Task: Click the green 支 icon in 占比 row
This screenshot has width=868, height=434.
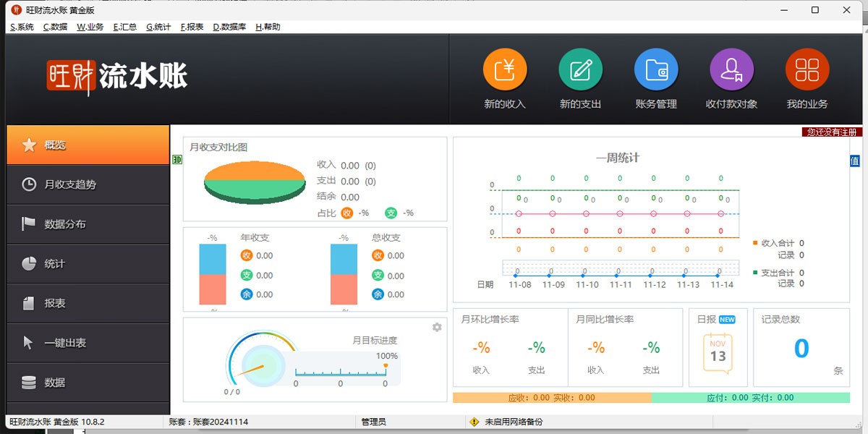Action: [391, 213]
